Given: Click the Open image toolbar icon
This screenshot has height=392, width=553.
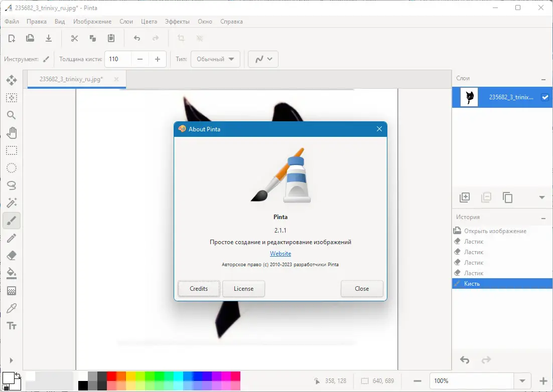Looking at the screenshot, I should pos(30,38).
